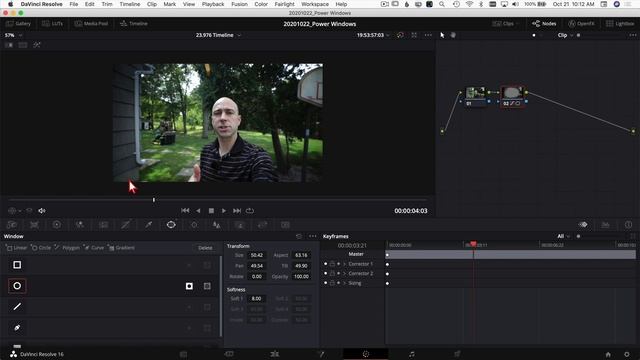The width and height of the screenshot is (640, 360).
Task: Toggle loop playback
Action: 250,211
